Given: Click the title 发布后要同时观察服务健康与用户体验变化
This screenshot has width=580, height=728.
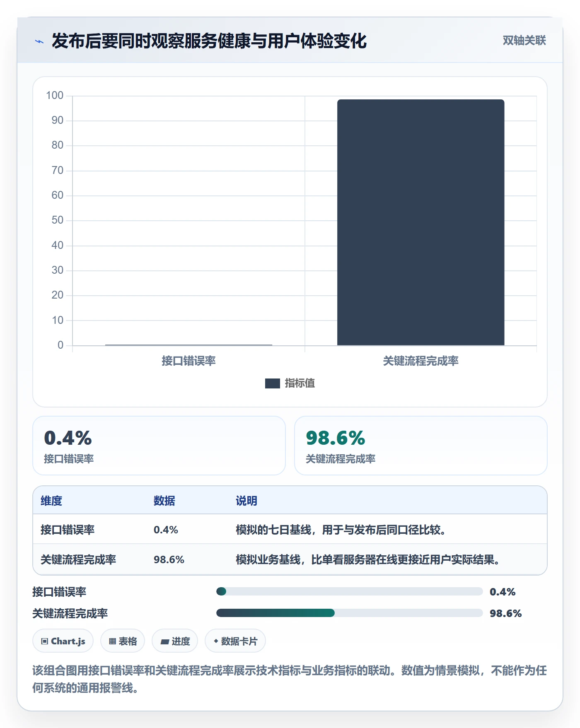Looking at the screenshot, I should (x=209, y=41).
